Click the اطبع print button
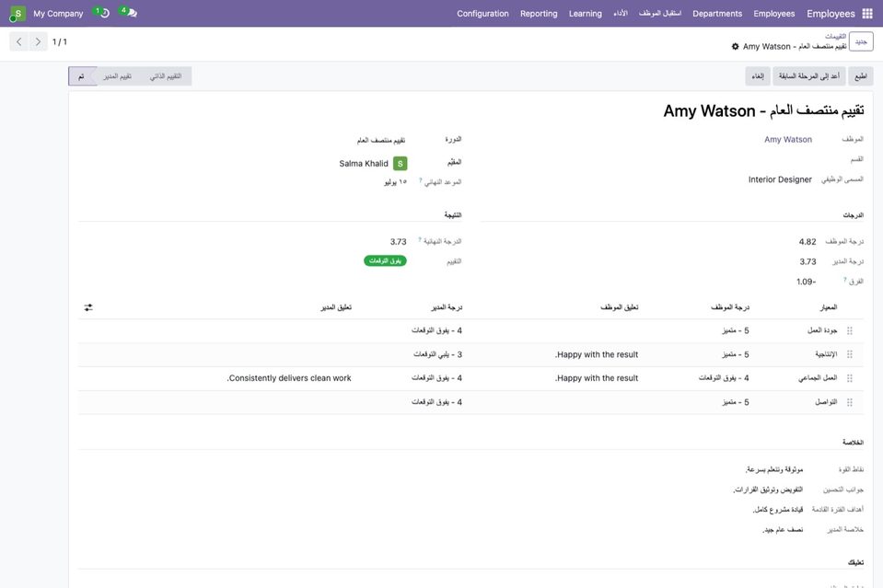Image resolution: width=883 pixels, height=588 pixels. 861,76
